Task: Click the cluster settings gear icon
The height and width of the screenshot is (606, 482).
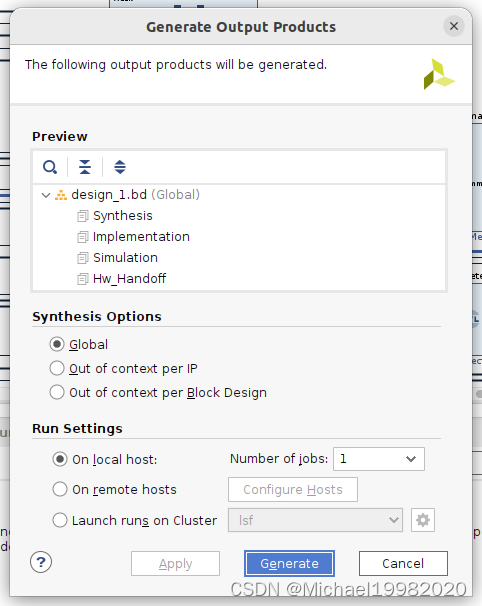Action: [423, 520]
